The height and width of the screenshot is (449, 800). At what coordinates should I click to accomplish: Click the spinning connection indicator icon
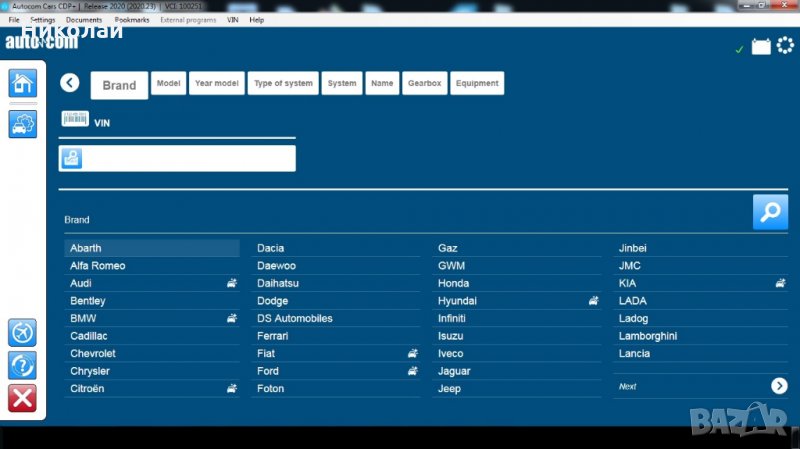[x=785, y=46]
